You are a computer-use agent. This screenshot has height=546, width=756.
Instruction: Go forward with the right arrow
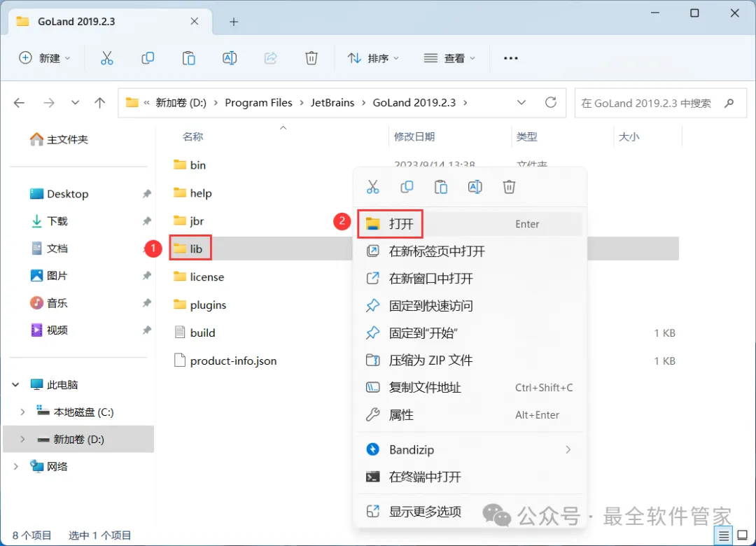[49, 103]
